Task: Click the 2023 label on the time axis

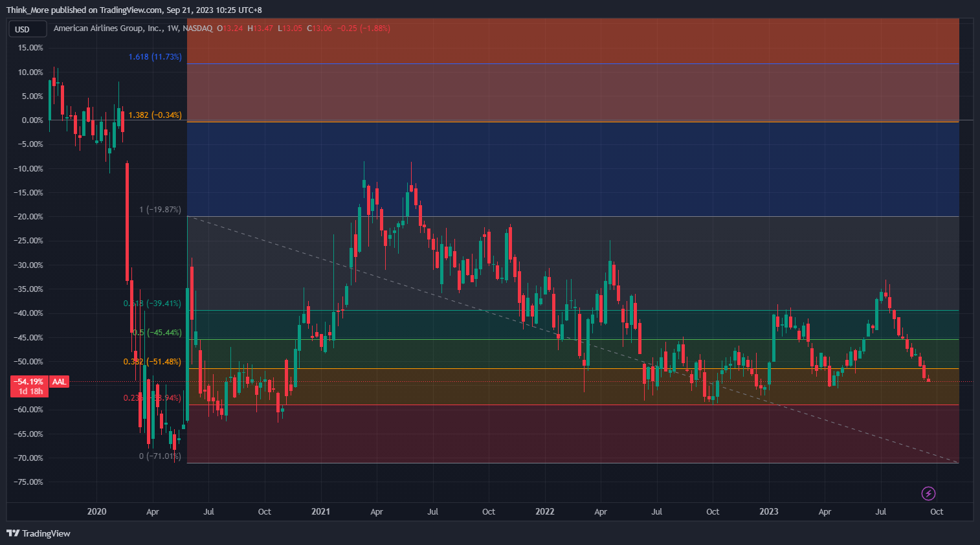Action: pyautogui.click(x=769, y=512)
